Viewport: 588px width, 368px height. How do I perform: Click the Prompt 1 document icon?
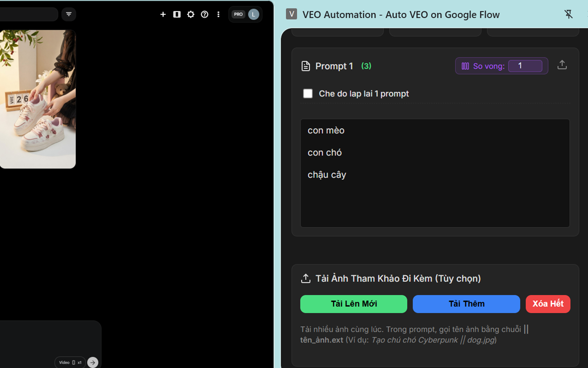pos(305,66)
